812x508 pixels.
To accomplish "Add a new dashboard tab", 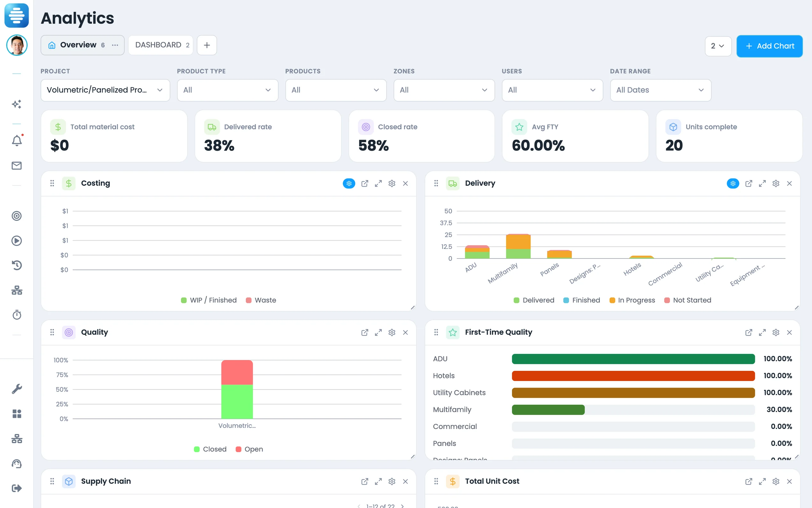I will pos(207,45).
